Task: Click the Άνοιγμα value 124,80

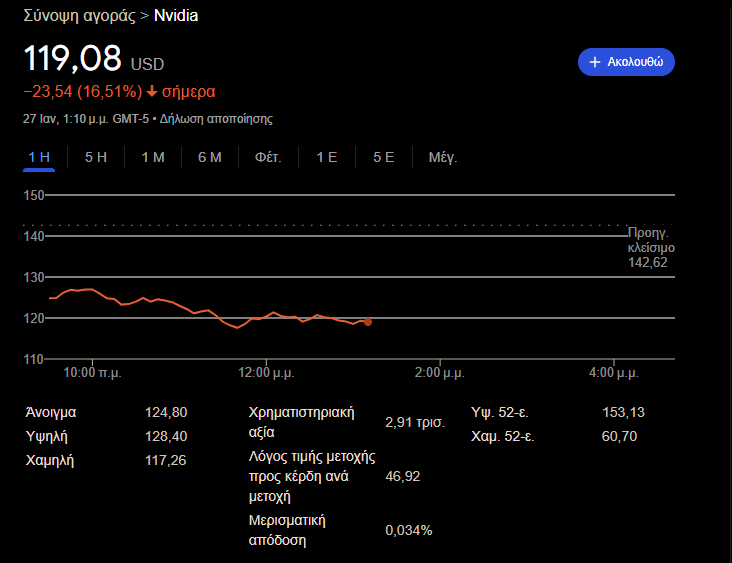Action: point(166,412)
